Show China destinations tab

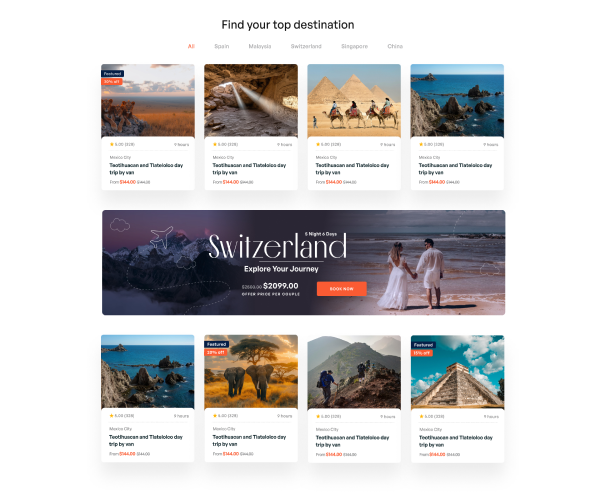coord(395,46)
